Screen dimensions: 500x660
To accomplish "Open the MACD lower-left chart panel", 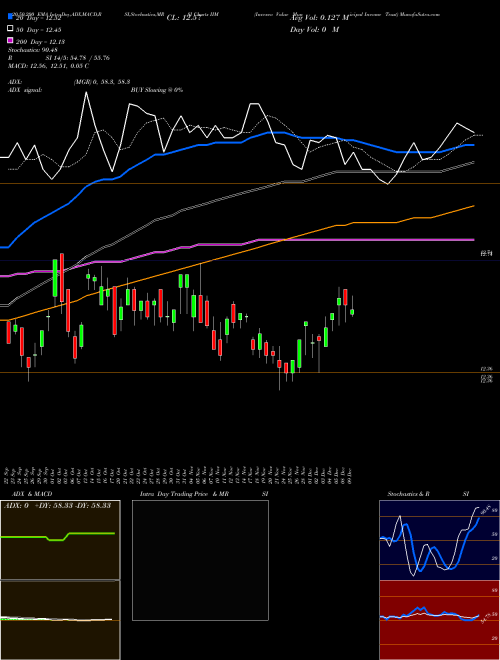I will pyautogui.click(x=60, y=620).
